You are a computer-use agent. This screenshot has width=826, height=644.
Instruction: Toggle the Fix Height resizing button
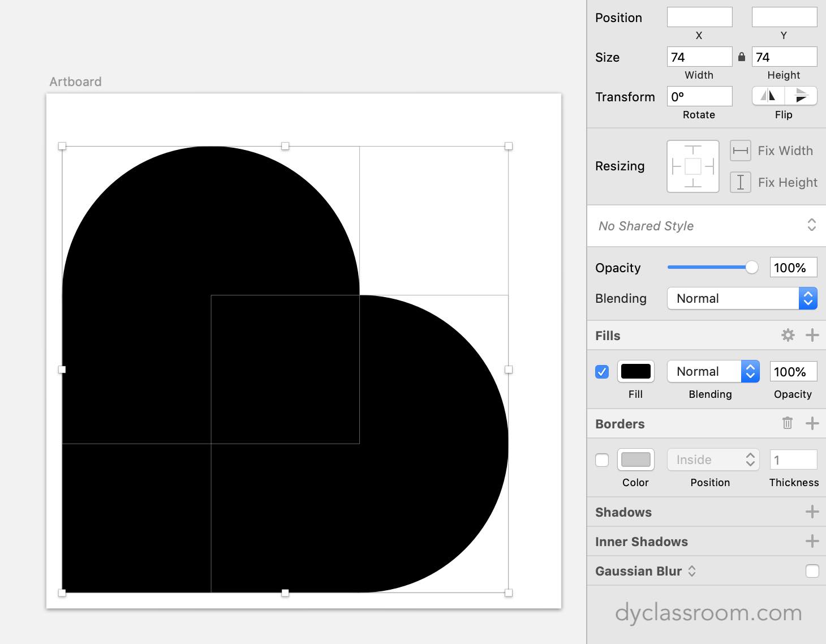pyautogui.click(x=740, y=182)
